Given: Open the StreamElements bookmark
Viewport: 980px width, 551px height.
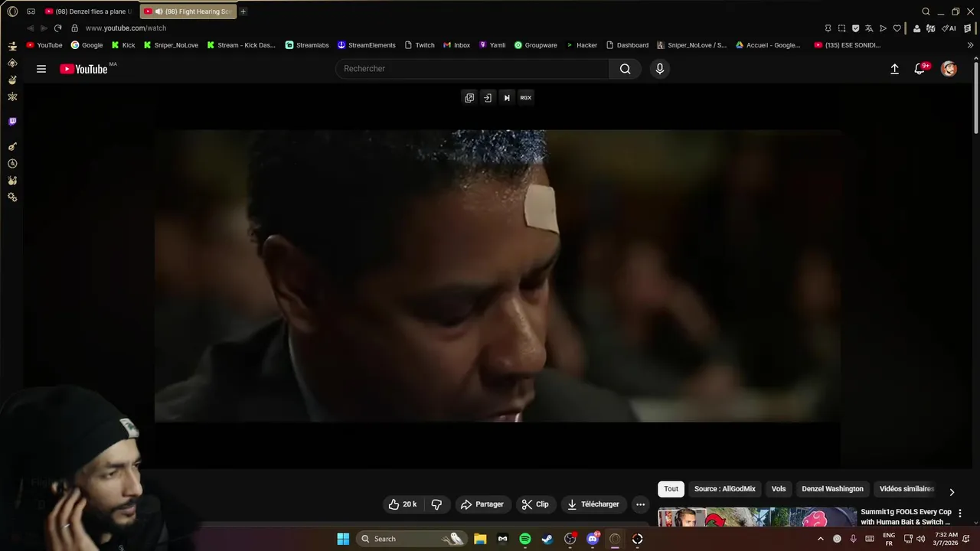Looking at the screenshot, I should coord(367,45).
